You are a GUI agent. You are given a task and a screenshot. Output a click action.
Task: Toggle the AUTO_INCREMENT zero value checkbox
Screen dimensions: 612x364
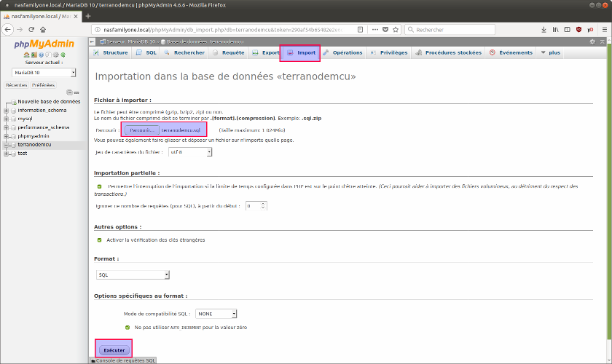[127, 328]
